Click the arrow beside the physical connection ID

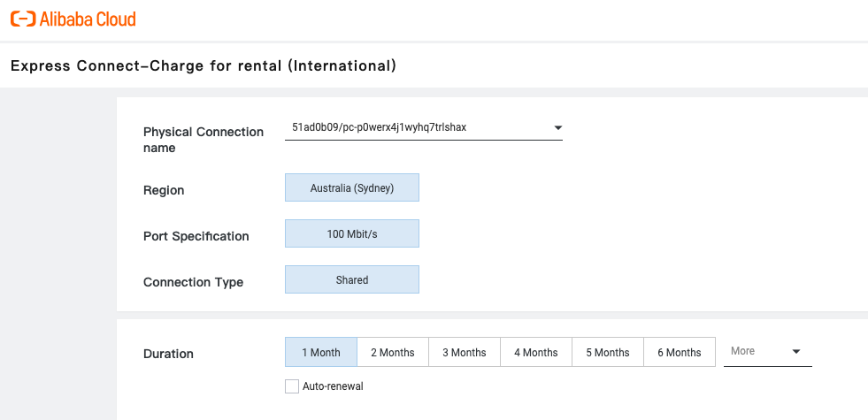click(557, 128)
